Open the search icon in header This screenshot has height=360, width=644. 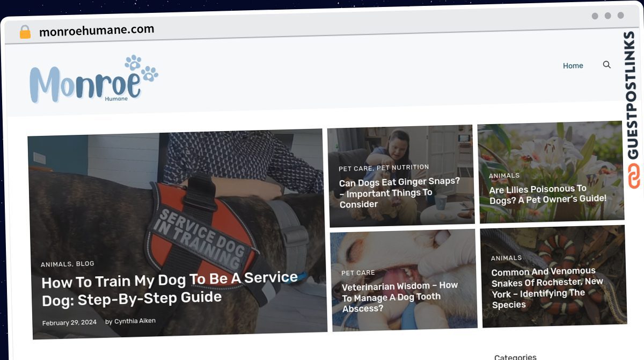coord(606,64)
